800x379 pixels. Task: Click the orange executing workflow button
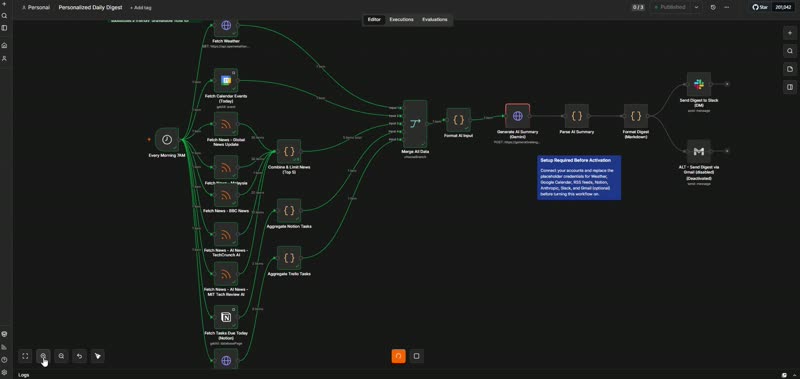[x=398, y=356]
